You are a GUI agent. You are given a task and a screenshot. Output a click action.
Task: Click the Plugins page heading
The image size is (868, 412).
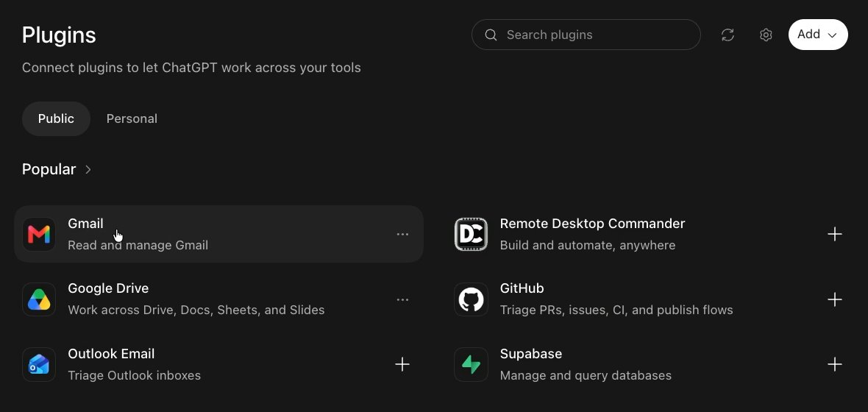tap(59, 35)
